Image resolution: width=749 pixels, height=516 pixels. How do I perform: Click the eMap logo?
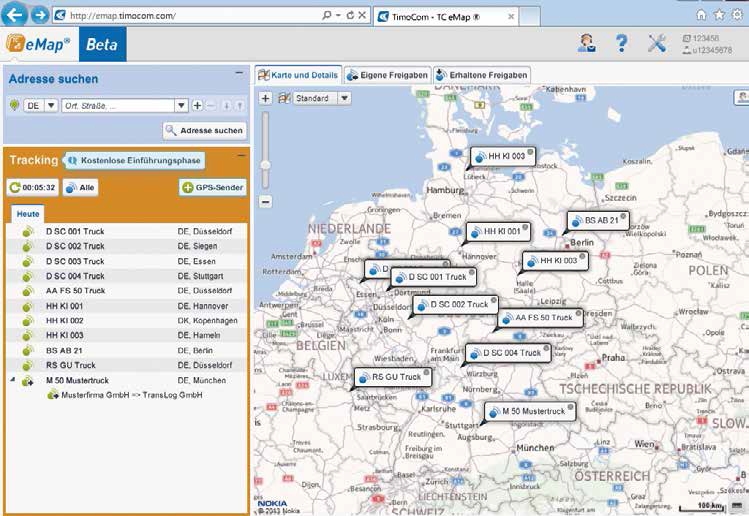click(x=39, y=44)
